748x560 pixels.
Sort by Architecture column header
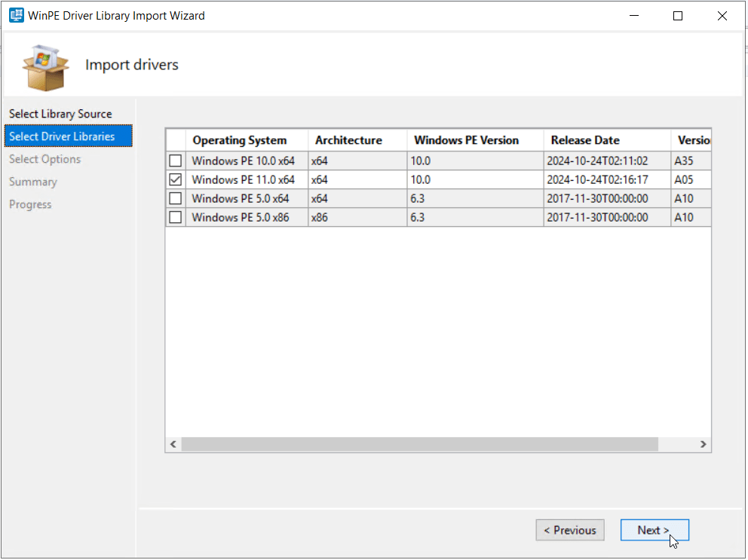tap(348, 140)
